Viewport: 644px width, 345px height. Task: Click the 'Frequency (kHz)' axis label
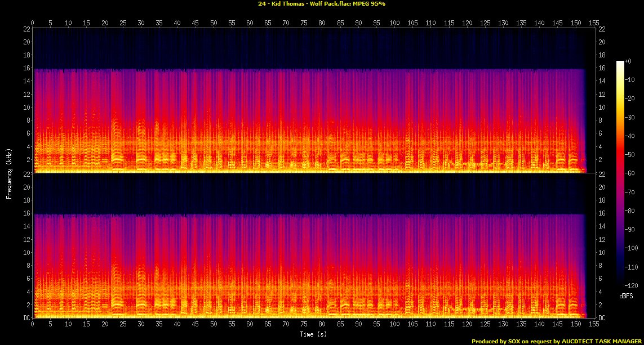click(x=9, y=172)
